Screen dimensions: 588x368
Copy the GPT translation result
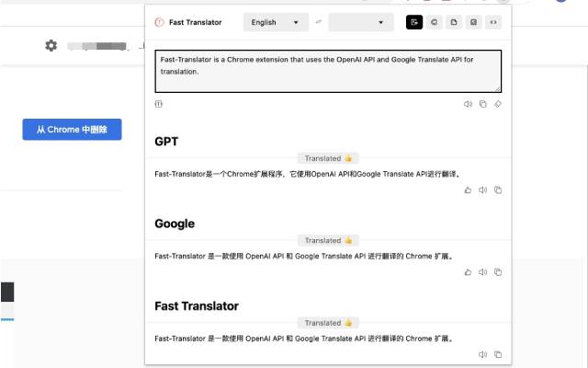(498, 190)
